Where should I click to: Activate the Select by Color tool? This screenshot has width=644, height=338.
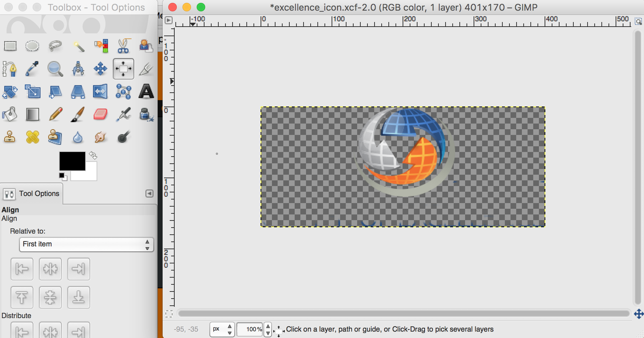[x=100, y=46]
